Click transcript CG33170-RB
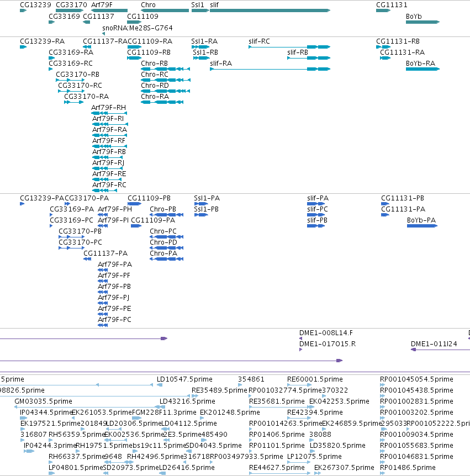This screenshot has width=470, height=476. pos(70,80)
